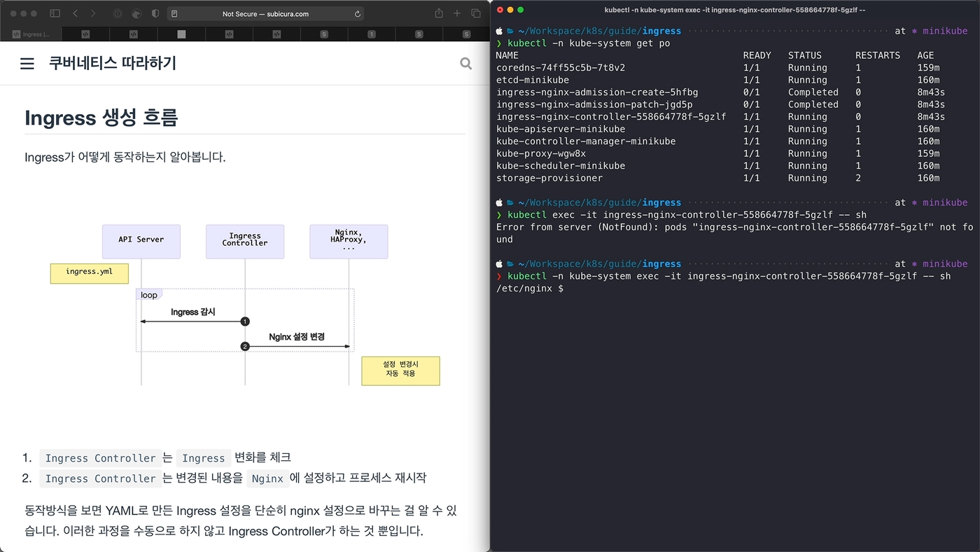Toggle the Safari sidebar button

tap(55, 13)
